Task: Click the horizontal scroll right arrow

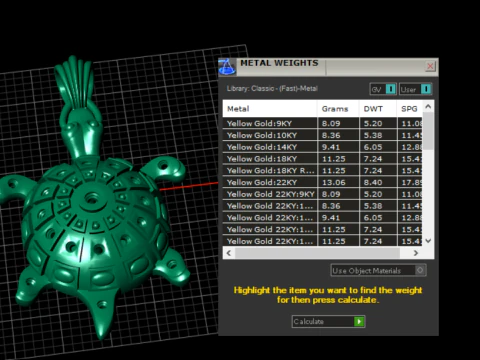Action: click(x=416, y=253)
